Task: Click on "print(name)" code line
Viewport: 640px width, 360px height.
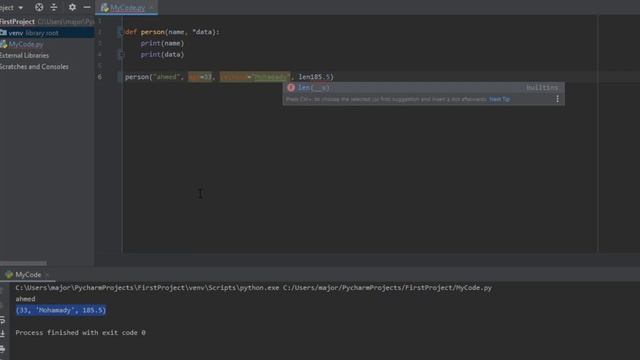Action: 162,43
